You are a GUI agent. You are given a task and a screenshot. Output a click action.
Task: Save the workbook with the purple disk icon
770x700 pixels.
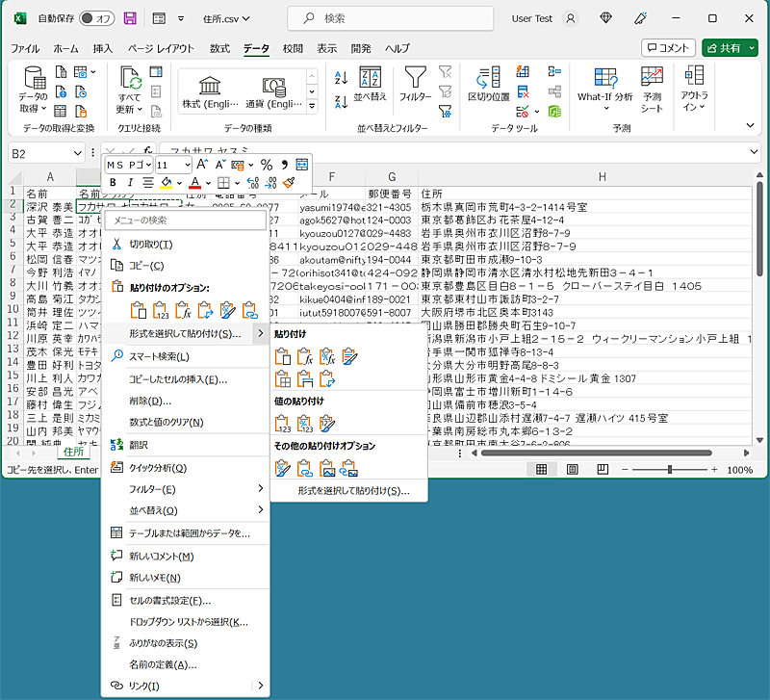click(x=130, y=18)
